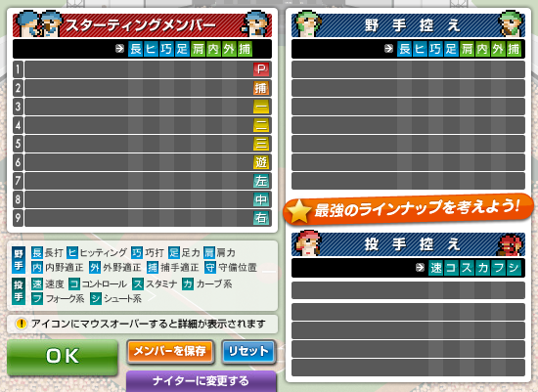The width and height of the screenshot is (538, 392).
Task: Click the arrow icon in pitcher reserves header
Action: [420, 268]
